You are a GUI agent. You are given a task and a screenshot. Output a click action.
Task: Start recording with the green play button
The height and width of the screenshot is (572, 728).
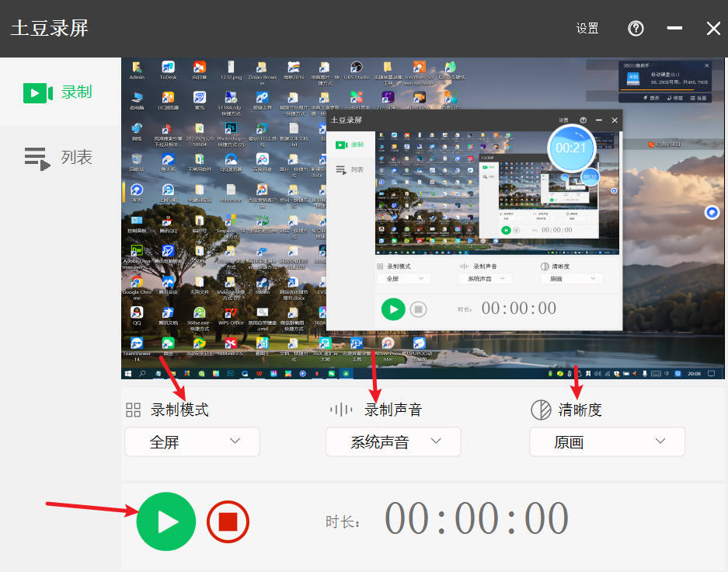tap(165, 521)
